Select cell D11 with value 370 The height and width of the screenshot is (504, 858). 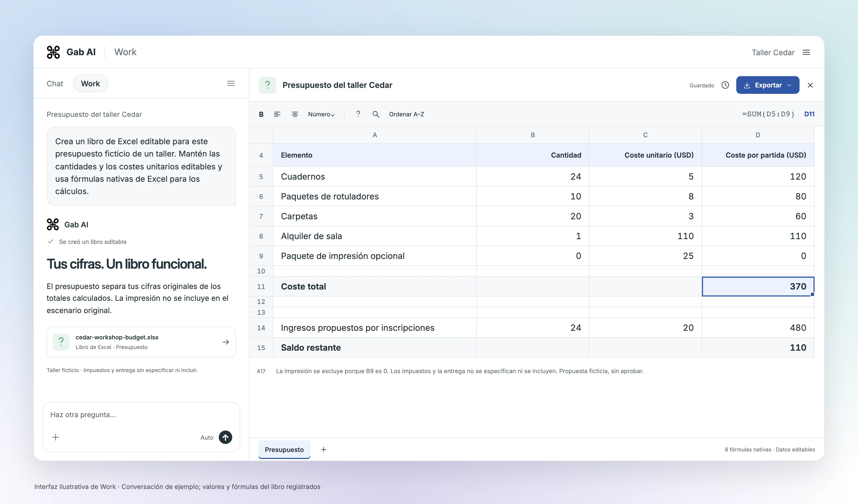click(x=758, y=286)
